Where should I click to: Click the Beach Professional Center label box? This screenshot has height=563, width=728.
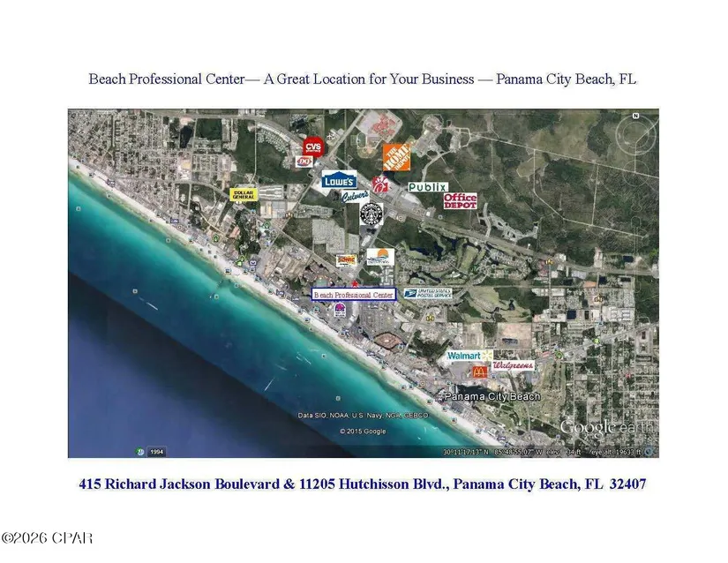click(x=354, y=296)
